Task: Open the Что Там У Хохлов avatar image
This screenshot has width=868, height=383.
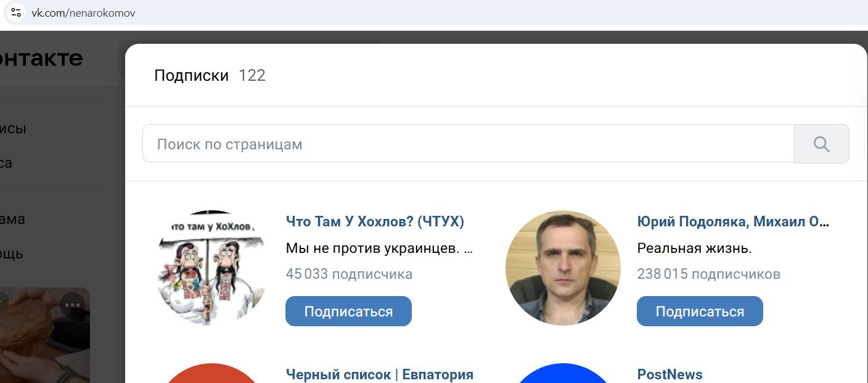Action: [211, 268]
